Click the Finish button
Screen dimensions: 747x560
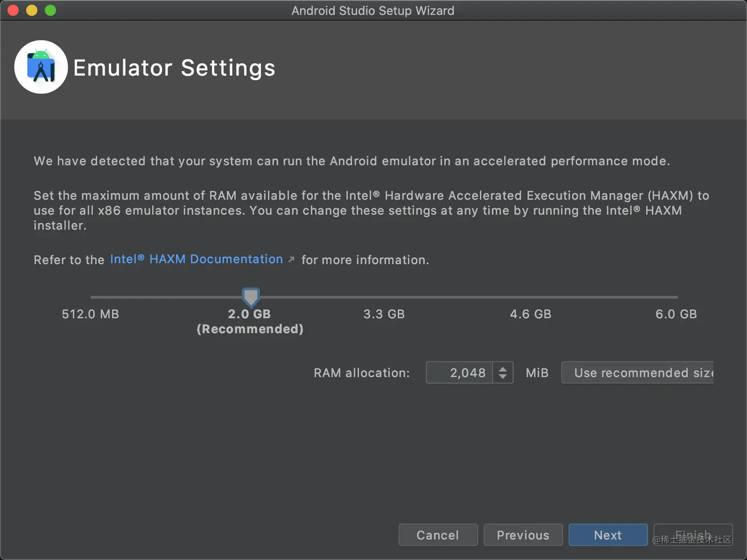[693, 535]
